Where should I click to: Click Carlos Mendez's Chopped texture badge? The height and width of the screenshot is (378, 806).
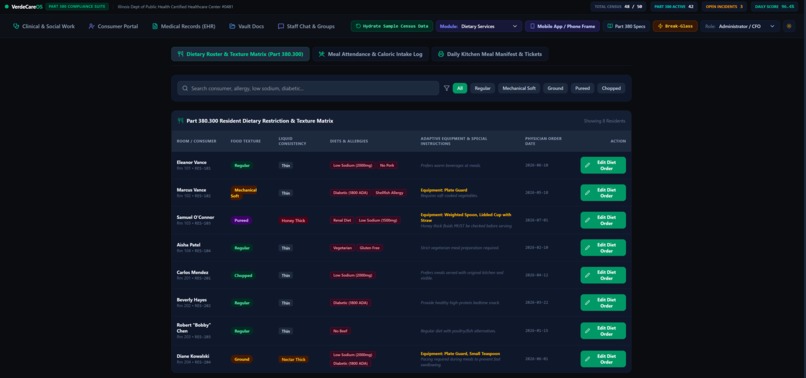[243, 276]
